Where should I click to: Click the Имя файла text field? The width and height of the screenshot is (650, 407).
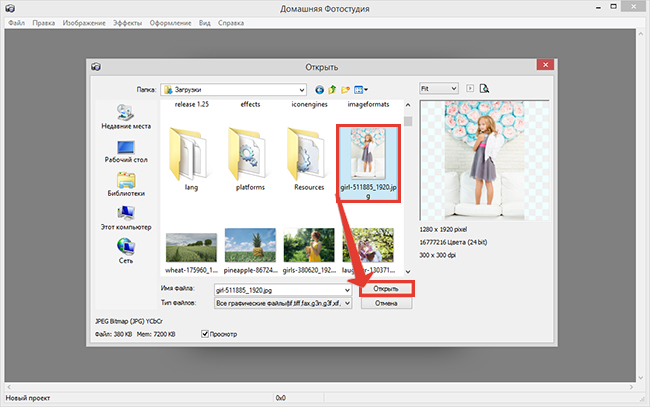pyautogui.click(x=279, y=290)
